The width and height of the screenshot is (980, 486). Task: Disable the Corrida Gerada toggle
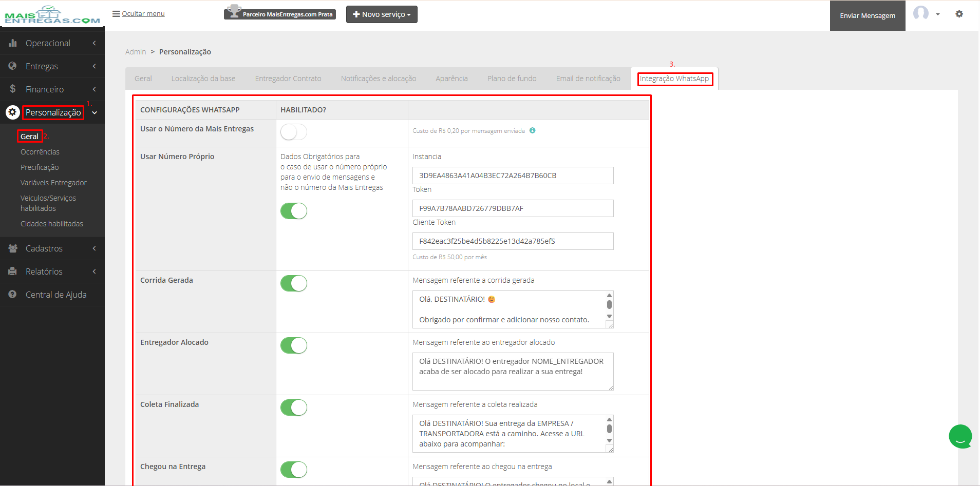(294, 283)
